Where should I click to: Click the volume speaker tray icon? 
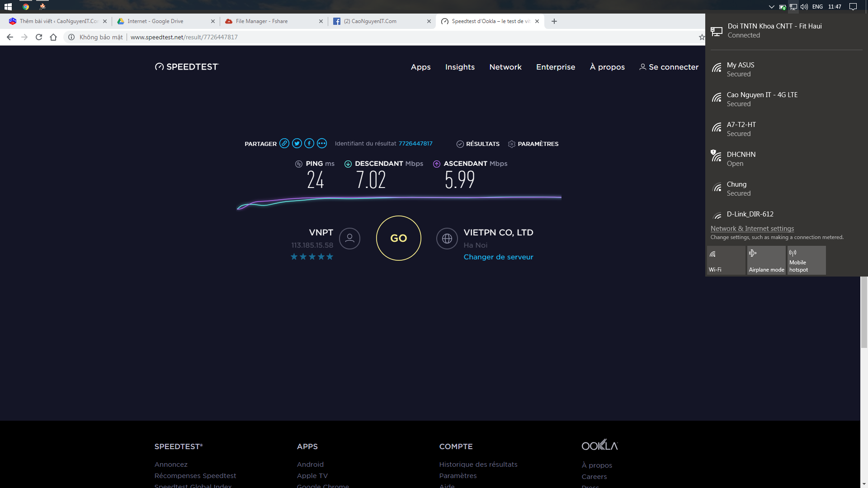(x=804, y=7)
